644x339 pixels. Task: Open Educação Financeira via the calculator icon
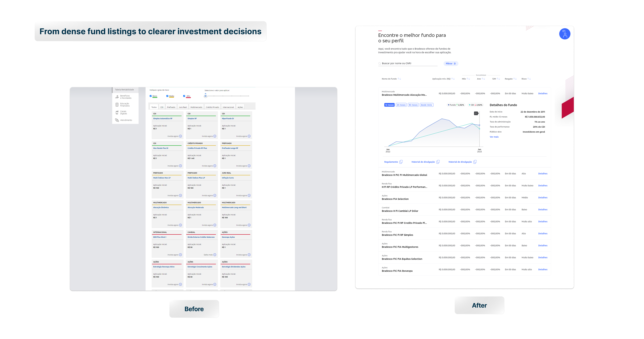click(x=117, y=105)
